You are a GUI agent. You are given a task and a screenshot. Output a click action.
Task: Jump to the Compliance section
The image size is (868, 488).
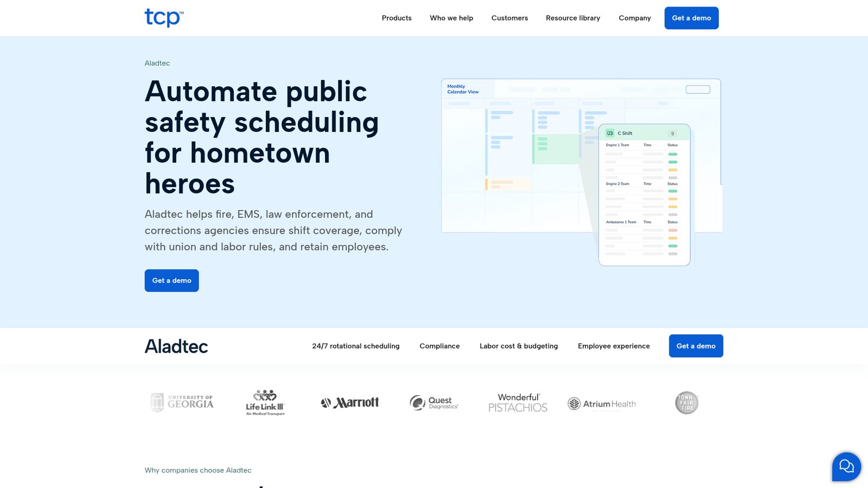pos(439,346)
